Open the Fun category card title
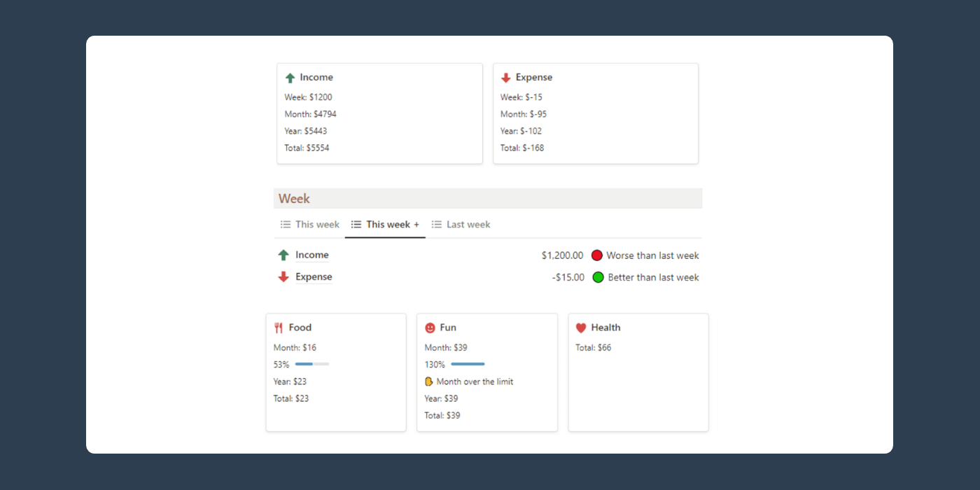Image resolution: width=980 pixels, height=490 pixels. click(448, 328)
